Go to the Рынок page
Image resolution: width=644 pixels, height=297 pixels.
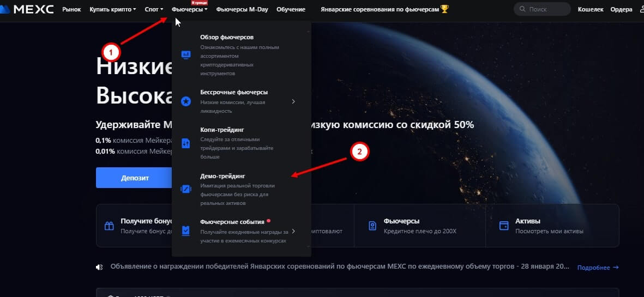click(71, 9)
